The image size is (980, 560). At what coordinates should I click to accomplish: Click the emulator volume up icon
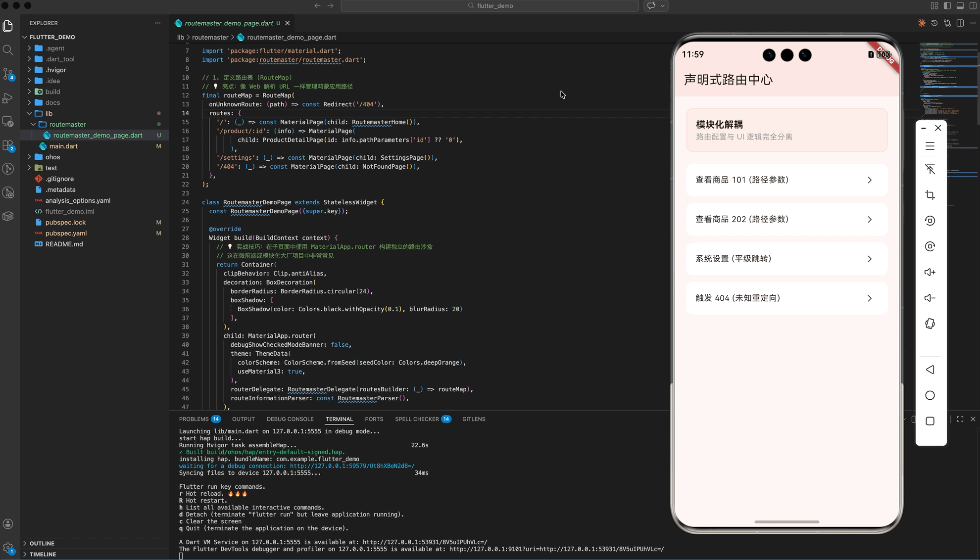pyautogui.click(x=930, y=272)
